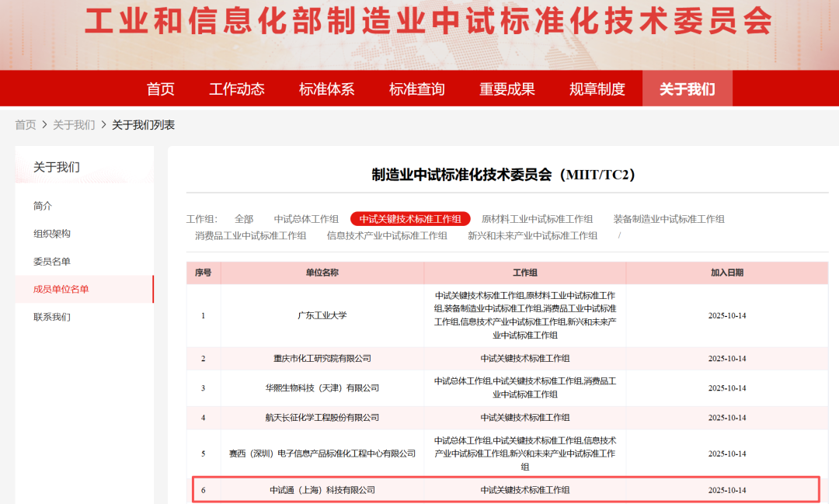Filter by 中试总体工作组
Image resolution: width=839 pixels, height=504 pixels.
pos(306,219)
